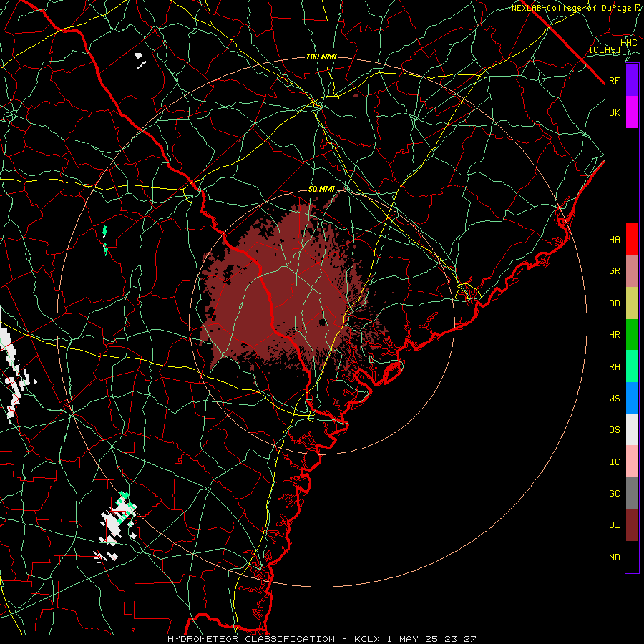Screen dimensions: 644x644
Task: Click the UK magenta legend swatch
Action: (632, 112)
